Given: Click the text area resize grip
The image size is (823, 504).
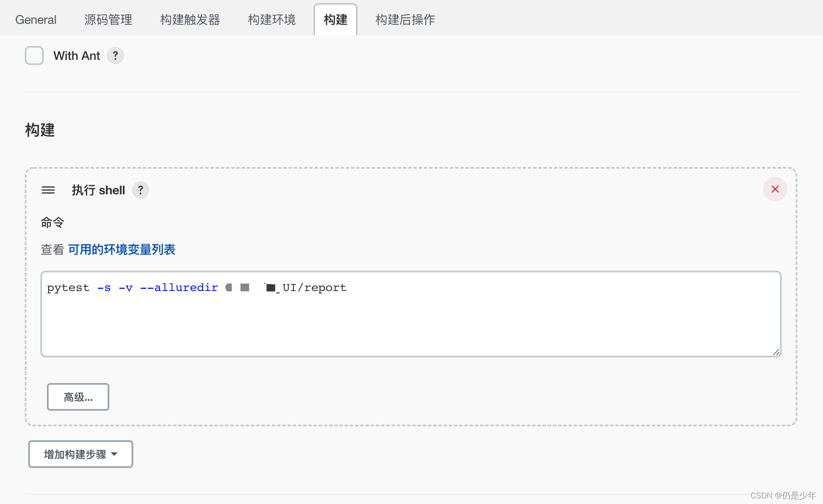Looking at the screenshot, I should 776,352.
